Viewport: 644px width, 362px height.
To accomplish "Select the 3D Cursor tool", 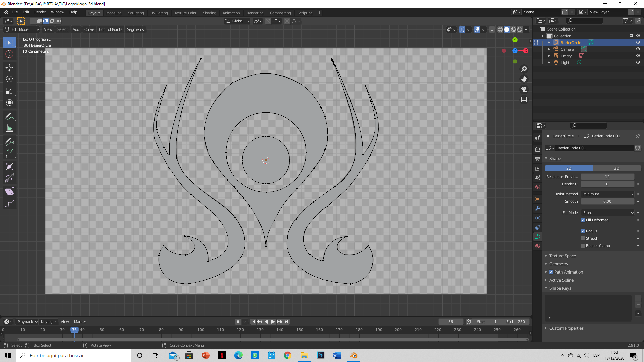I will 9,54.
